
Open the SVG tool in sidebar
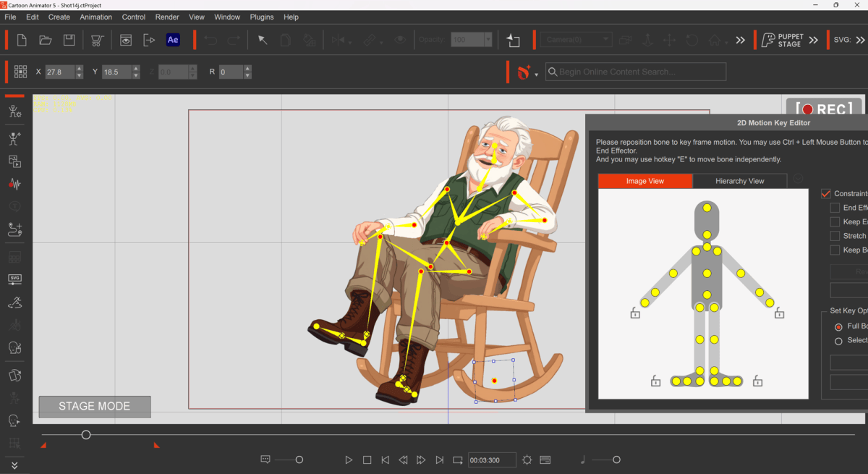(14, 279)
